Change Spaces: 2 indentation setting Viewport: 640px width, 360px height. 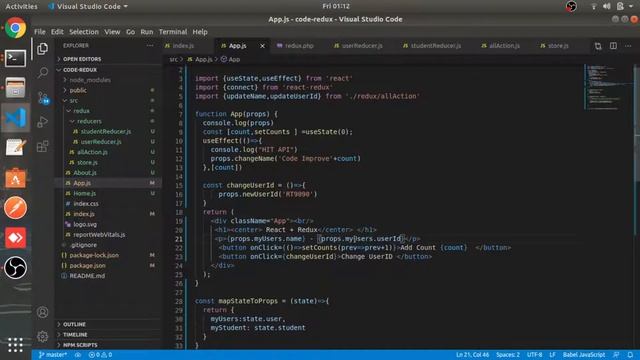tap(508, 355)
